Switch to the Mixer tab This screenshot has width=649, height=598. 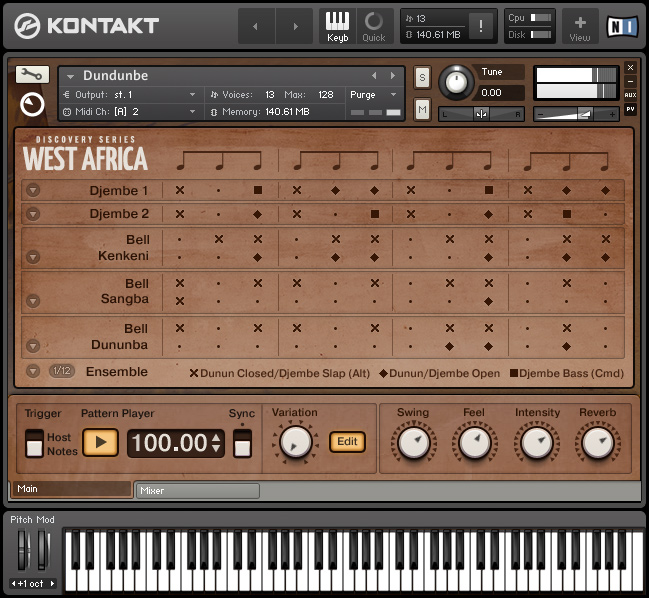click(198, 491)
